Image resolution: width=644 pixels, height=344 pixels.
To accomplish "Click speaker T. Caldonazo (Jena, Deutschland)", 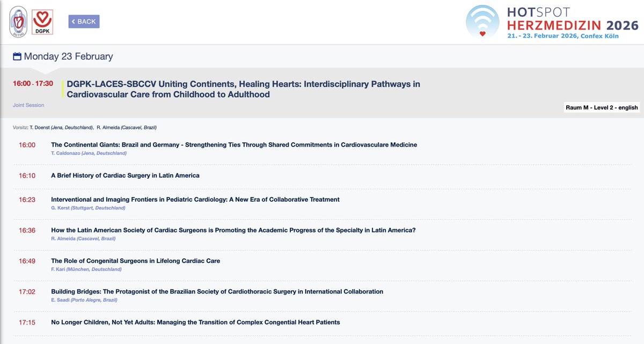I will 89,153.
